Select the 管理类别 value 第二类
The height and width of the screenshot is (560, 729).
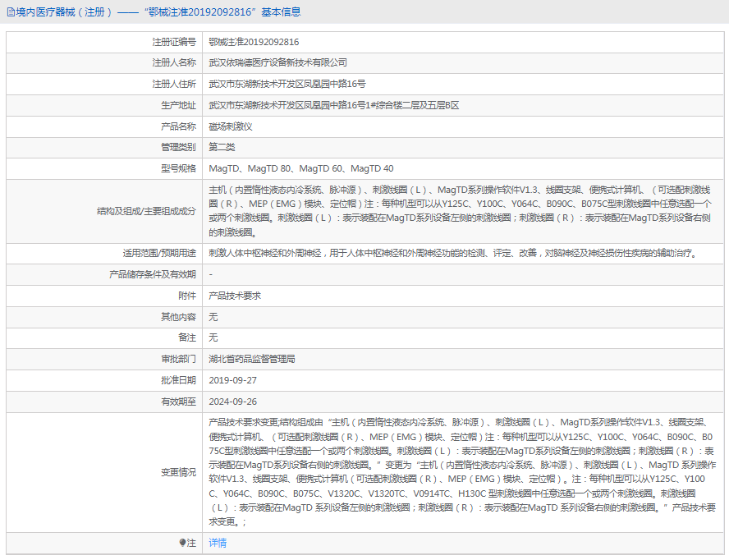[x=221, y=148]
